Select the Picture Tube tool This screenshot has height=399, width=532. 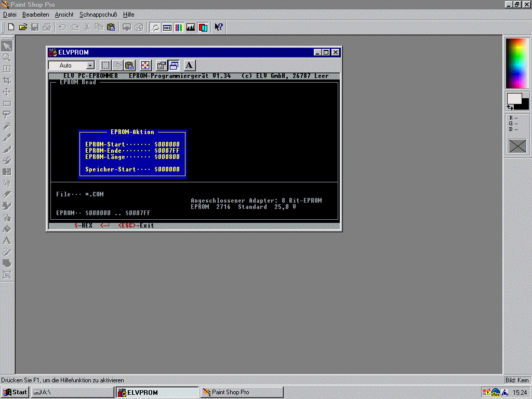click(x=7, y=206)
